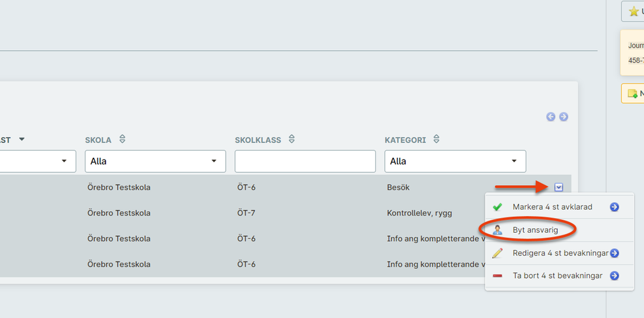The image size is (644, 318).
Task: Toggle the row actions dropdown arrow button
Action: click(559, 188)
